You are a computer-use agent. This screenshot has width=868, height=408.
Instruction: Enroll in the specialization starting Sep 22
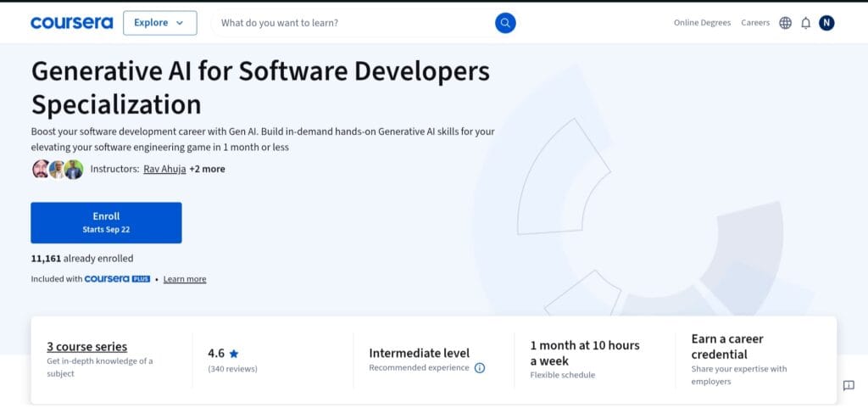pos(106,222)
